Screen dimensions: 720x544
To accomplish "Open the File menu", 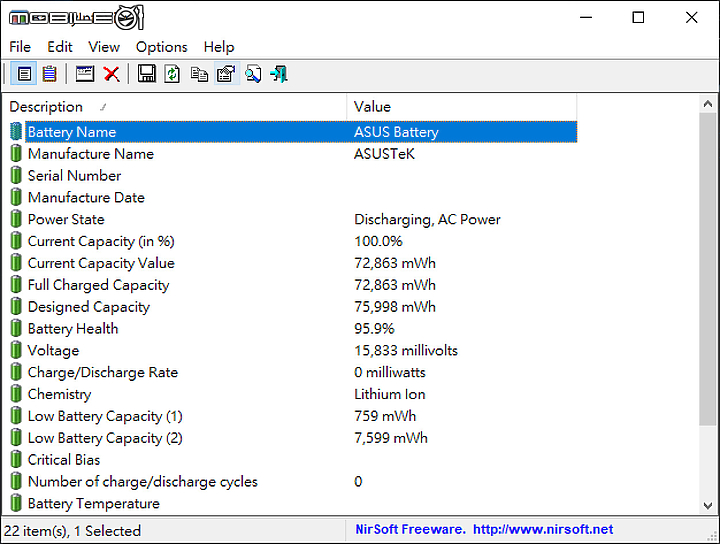I will (20, 47).
